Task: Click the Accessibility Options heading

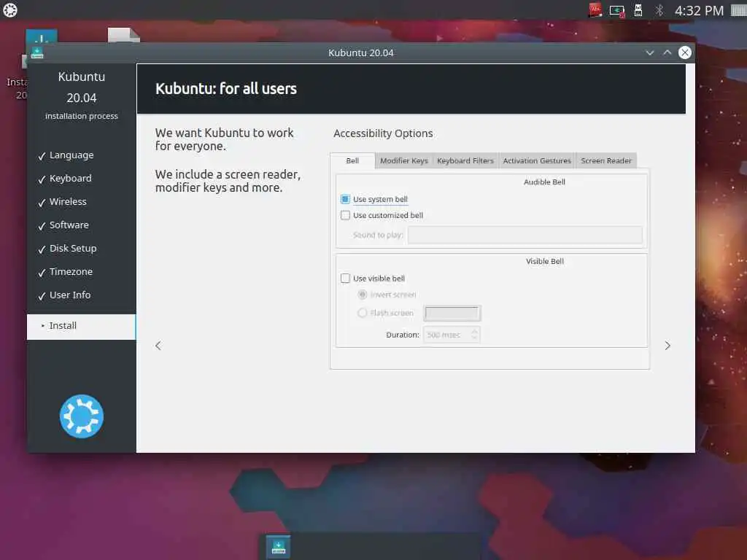Action: (x=383, y=134)
